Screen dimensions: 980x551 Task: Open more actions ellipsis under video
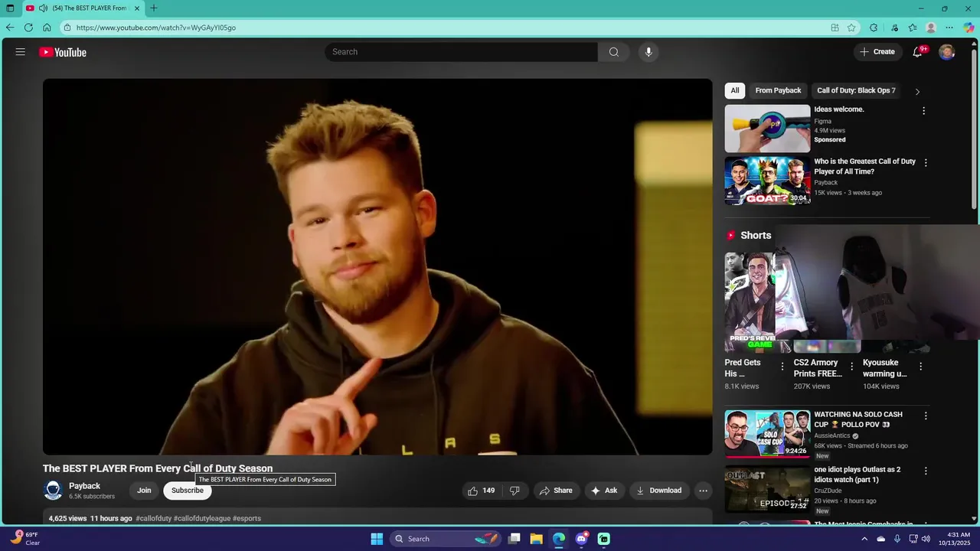pos(703,491)
